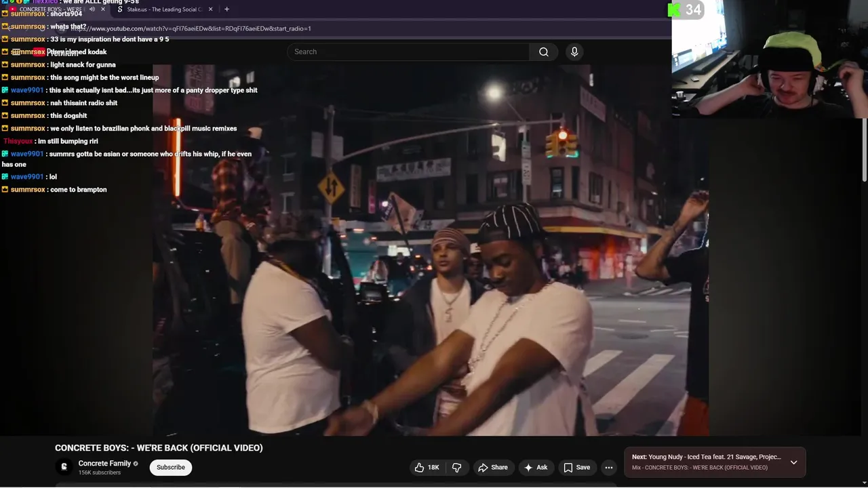Click the verified badge beside Concrete Family

pos(136,464)
